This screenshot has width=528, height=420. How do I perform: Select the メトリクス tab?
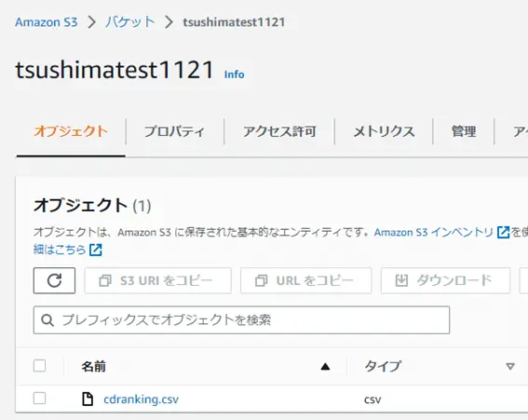[384, 131]
